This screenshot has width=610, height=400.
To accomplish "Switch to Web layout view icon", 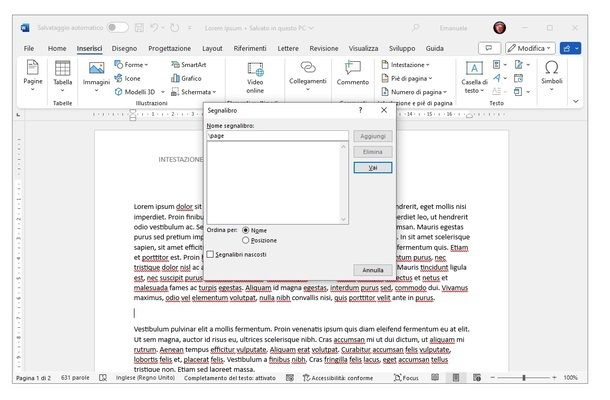I will click(477, 377).
